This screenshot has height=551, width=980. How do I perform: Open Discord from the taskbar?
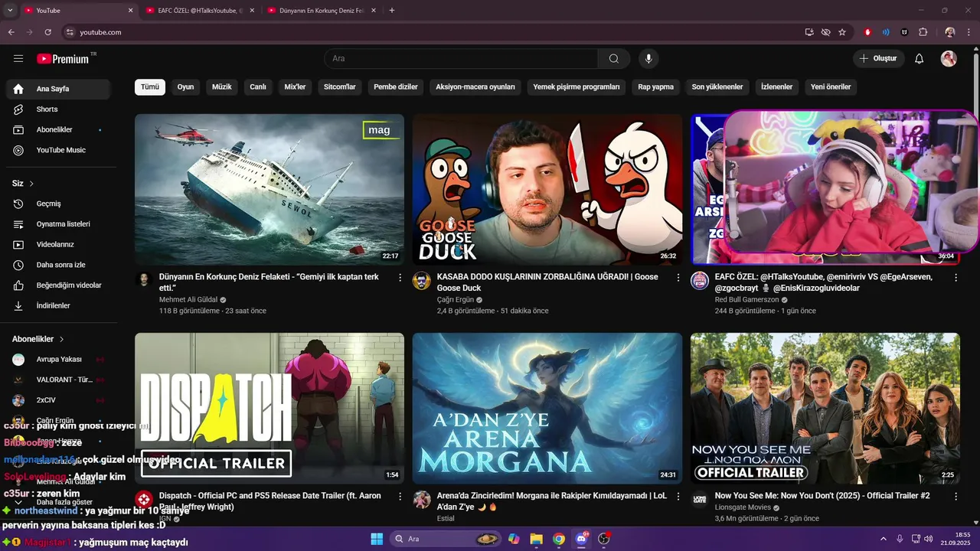point(581,539)
